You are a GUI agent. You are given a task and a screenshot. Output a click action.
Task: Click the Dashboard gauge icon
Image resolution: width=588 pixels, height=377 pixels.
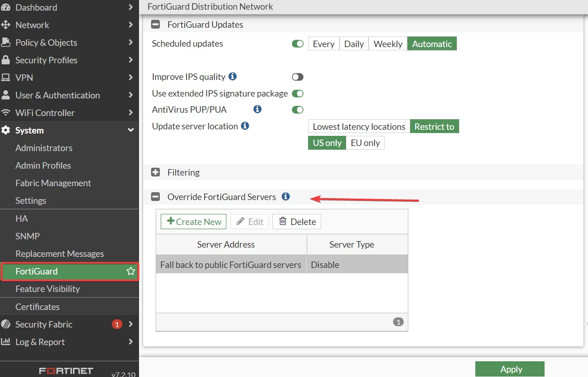click(6, 7)
